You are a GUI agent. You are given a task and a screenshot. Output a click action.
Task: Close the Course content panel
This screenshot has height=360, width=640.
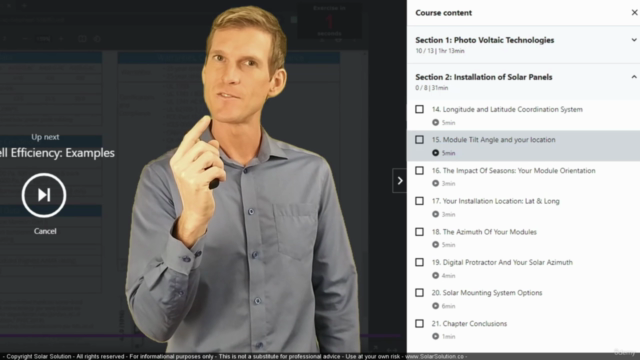coord(634,13)
